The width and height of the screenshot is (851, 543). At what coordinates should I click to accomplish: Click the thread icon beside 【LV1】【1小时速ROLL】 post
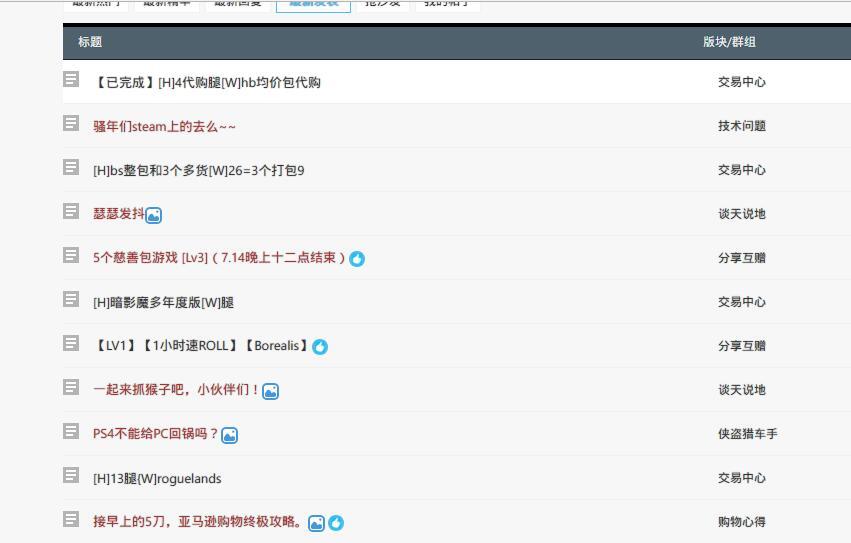[71, 343]
